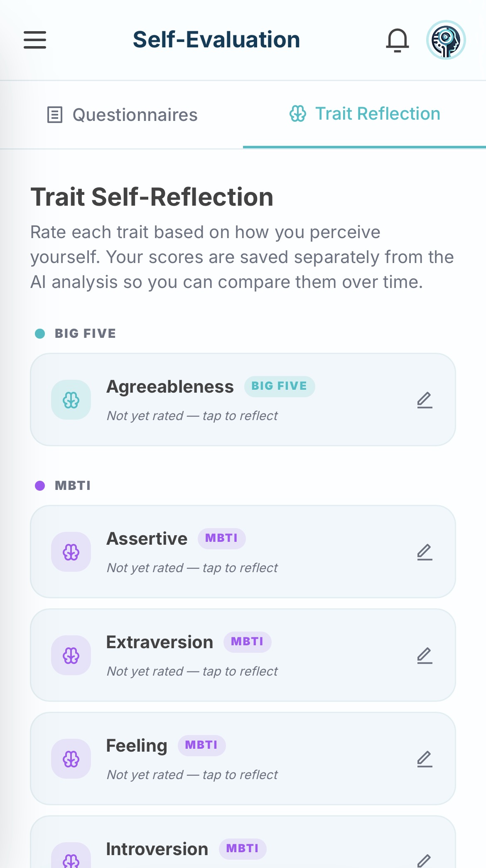
Task: Open the edit pencil beside Feeling
Action: click(425, 760)
